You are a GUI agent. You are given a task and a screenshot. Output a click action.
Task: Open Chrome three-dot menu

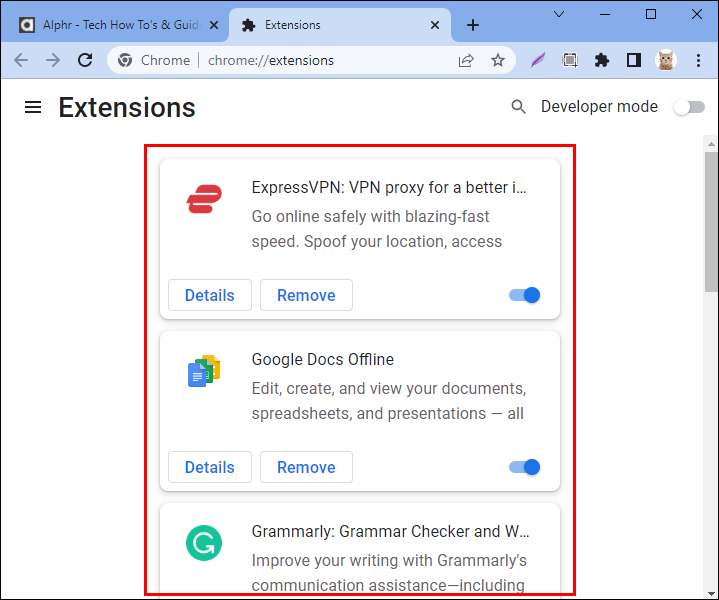click(x=698, y=60)
